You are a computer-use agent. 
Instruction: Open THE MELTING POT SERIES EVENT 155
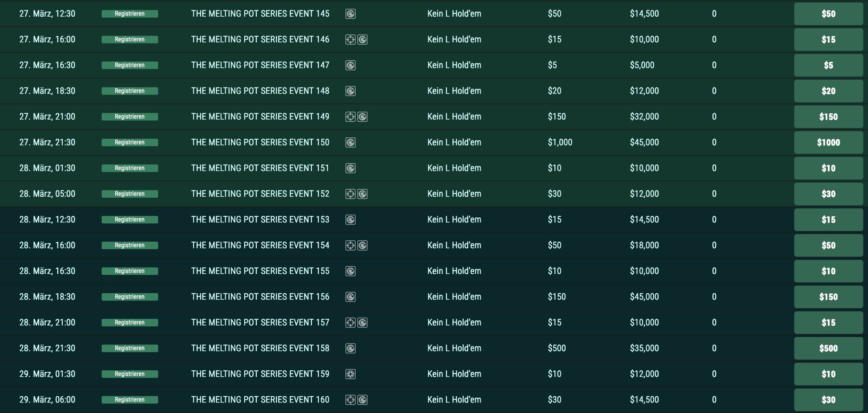(x=260, y=271)
